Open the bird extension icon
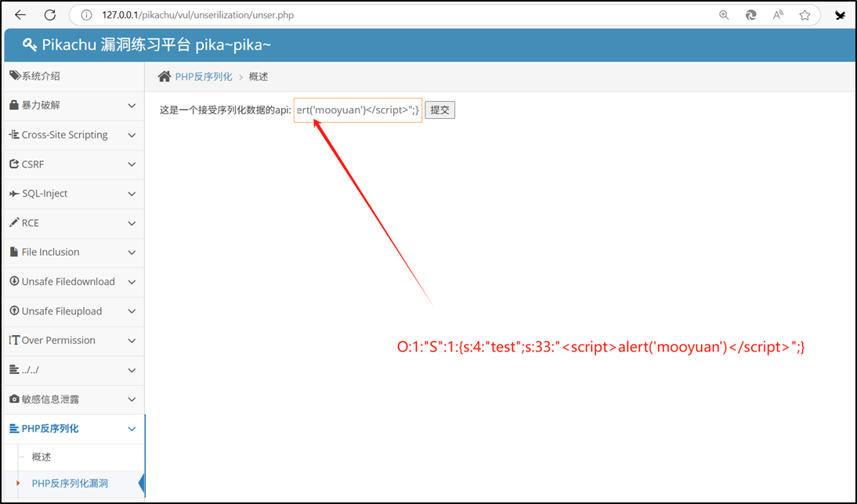 pos(840,16)
